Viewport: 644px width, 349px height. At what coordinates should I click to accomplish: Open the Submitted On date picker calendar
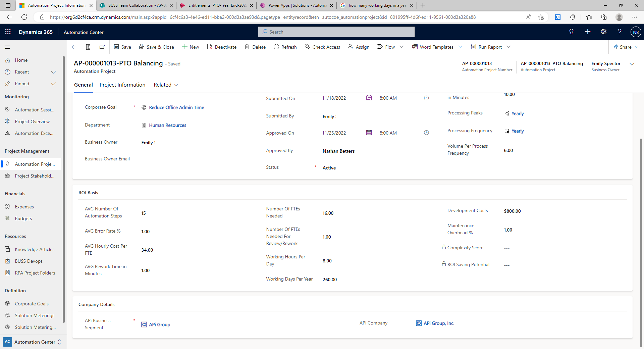coord(369,98)
